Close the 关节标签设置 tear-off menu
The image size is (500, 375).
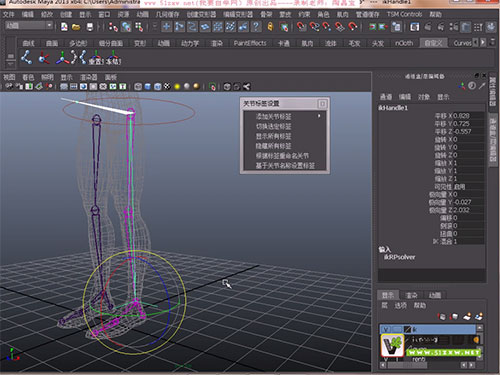(322, 104)
